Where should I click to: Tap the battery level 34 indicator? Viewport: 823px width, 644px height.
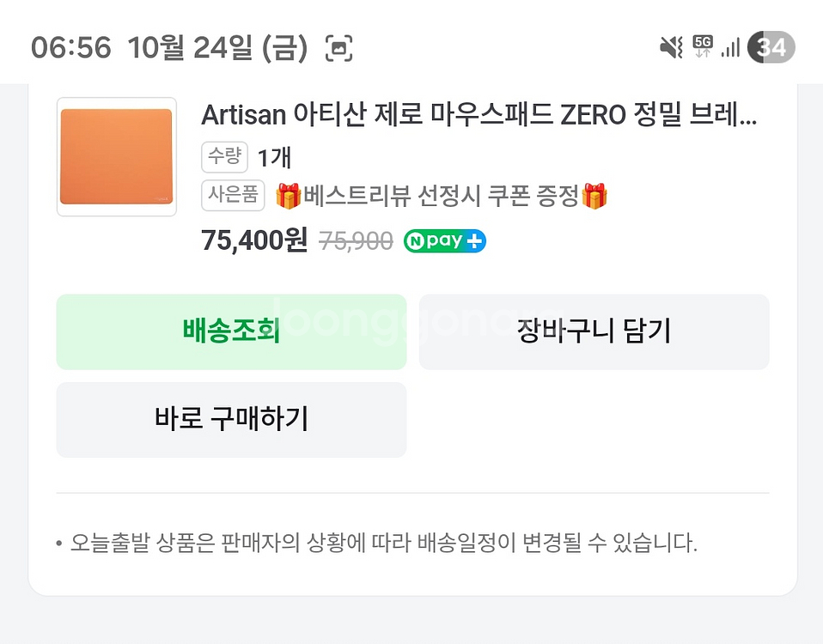771,47
